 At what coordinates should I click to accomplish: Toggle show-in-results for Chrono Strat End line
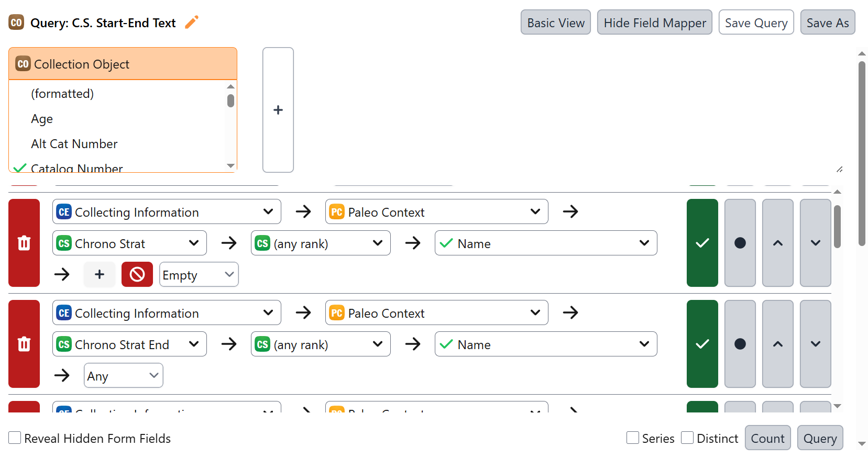pos(702,344)
